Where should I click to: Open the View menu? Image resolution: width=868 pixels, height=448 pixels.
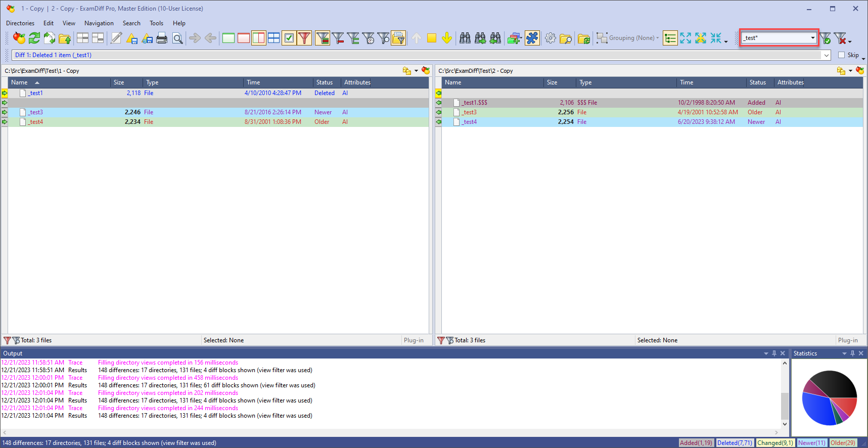coord(69,23)
